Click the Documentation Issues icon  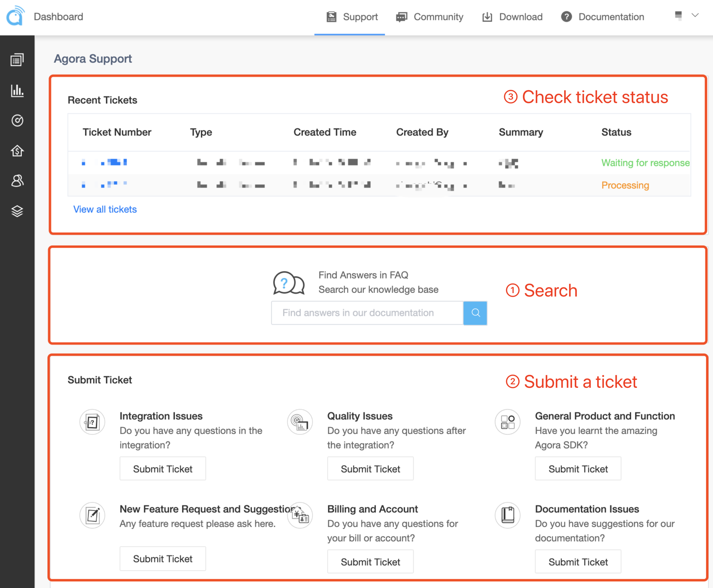508,515
